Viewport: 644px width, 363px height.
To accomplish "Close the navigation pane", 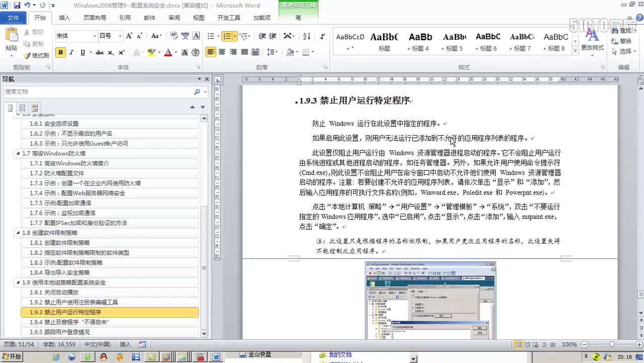I will [207, 79].
